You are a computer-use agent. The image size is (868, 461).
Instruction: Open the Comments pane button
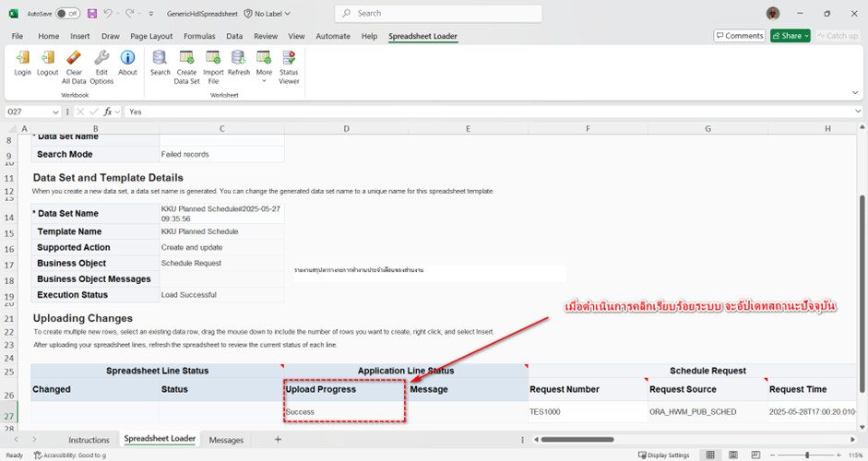(740, 36)
